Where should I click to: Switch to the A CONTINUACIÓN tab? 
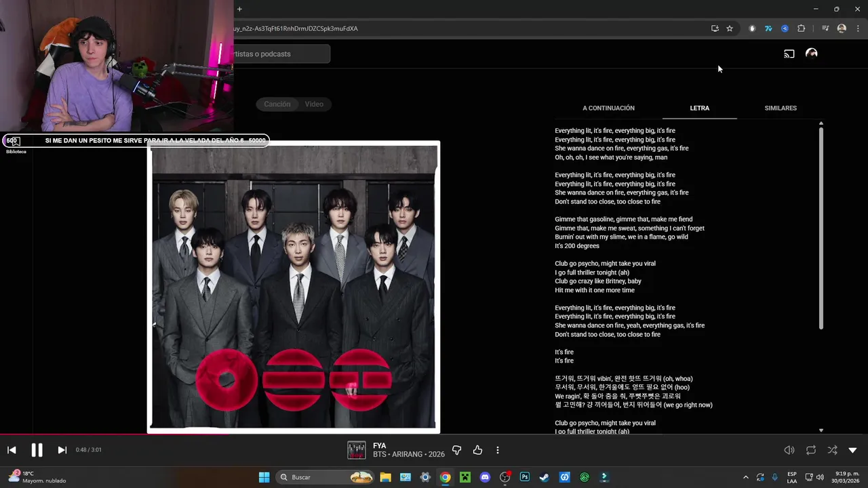pos(608,108)
